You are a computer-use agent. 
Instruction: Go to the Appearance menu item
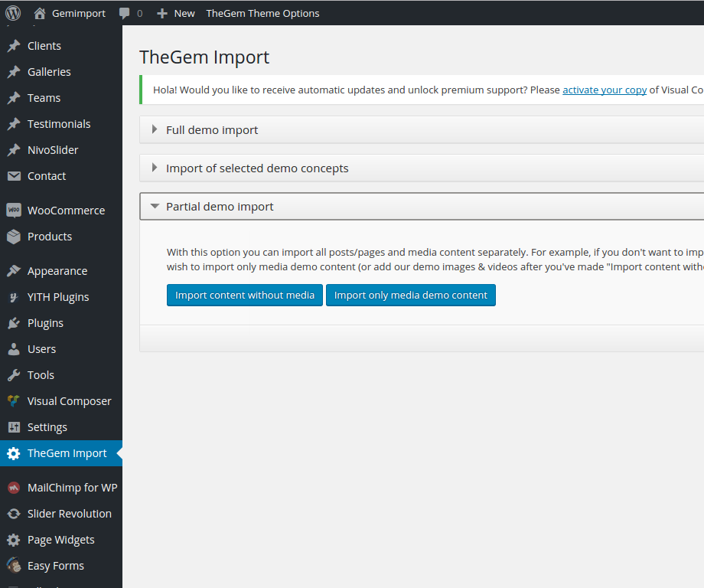coord(57,271)
